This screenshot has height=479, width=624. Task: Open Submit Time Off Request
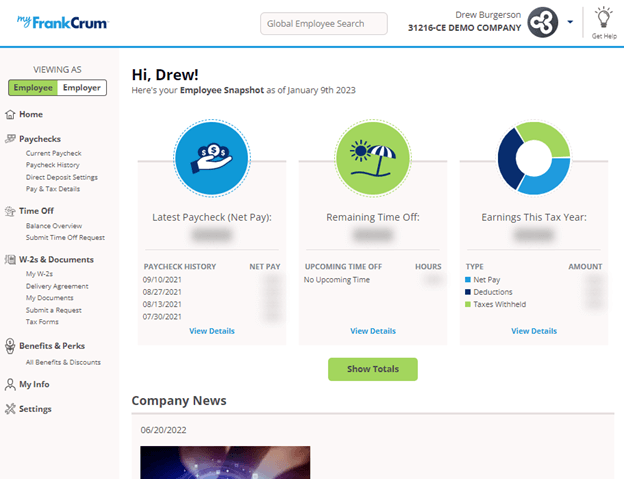[x=65, y=238]
